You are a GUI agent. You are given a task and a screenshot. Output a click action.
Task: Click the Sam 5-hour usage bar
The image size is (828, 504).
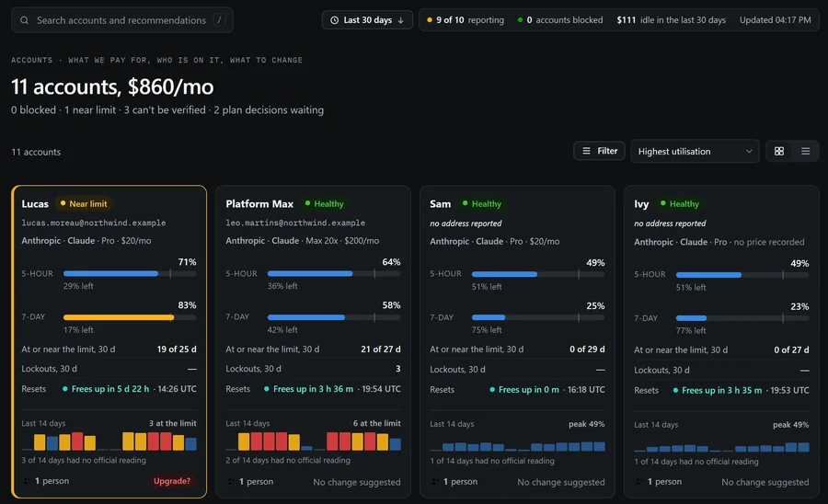tap(538, 274)
